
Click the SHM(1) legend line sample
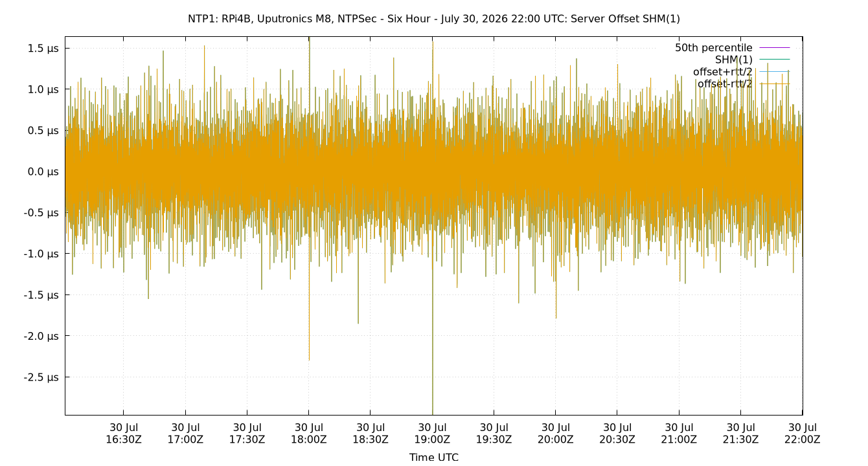[774, 60]
